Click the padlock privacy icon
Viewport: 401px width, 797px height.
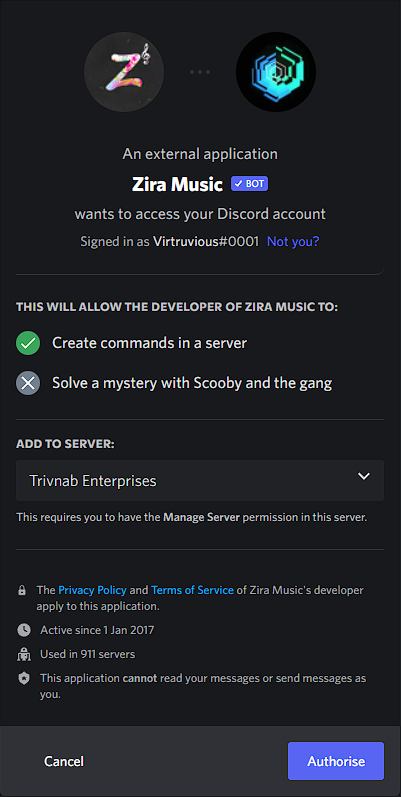(22, 591)
